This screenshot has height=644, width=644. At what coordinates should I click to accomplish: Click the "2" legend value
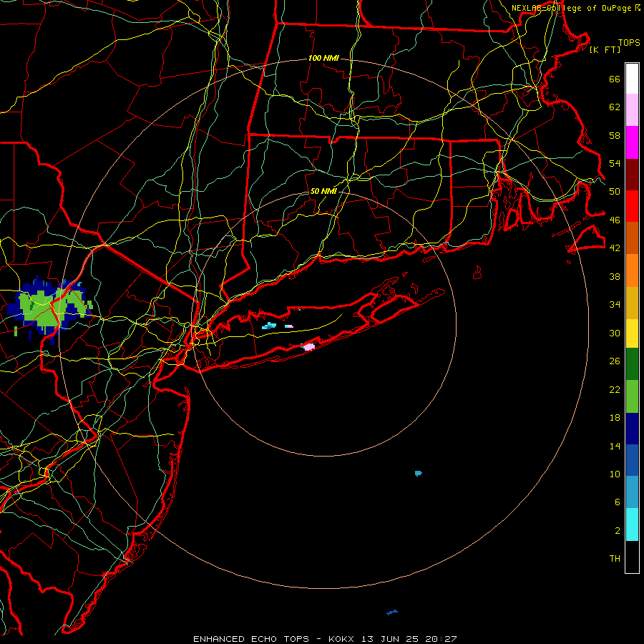[618, 530]
